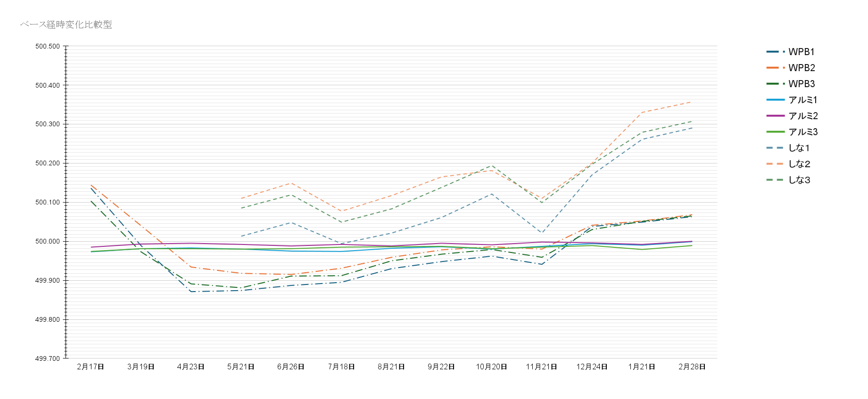
Task: Click the 2月17日 x-axis label
Action: pyautogui.click(x=91, y=367)
